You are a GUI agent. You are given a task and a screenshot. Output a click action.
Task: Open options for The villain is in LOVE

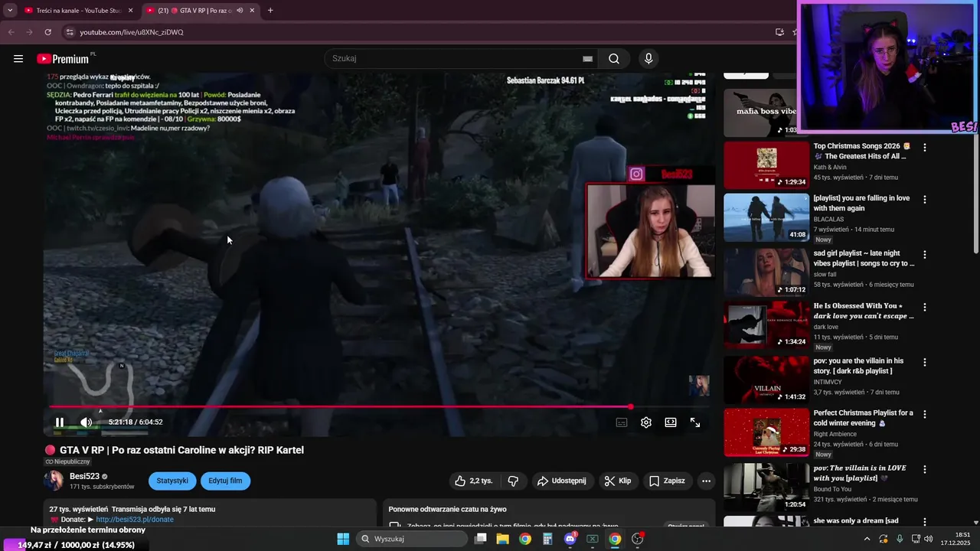click(x=925, y=469)
